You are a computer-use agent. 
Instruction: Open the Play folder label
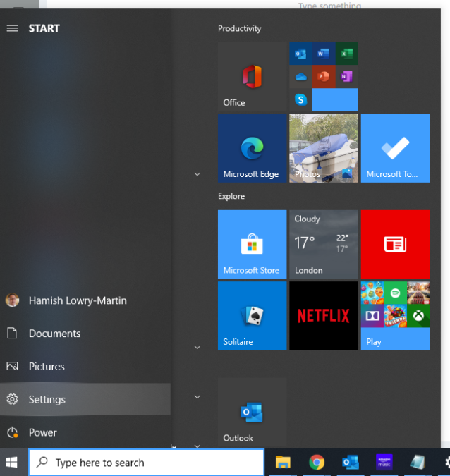(x=374, y=342)
